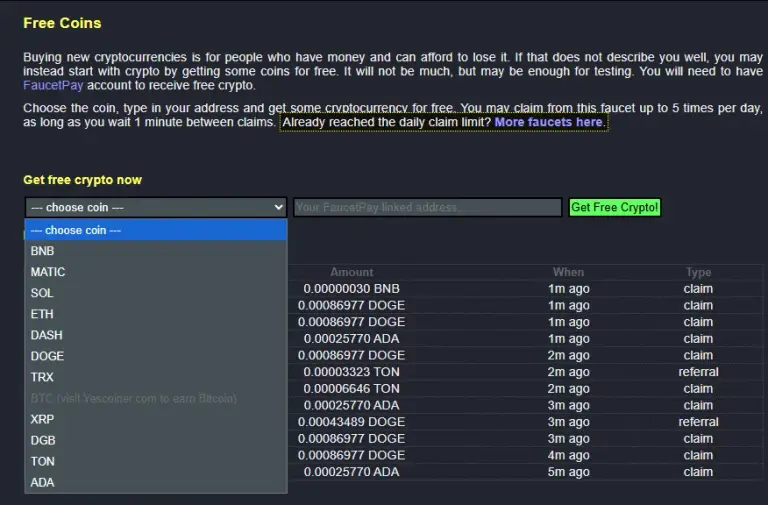
Task: Click the Get Free Crypto! button
Action: pos(615,207)
